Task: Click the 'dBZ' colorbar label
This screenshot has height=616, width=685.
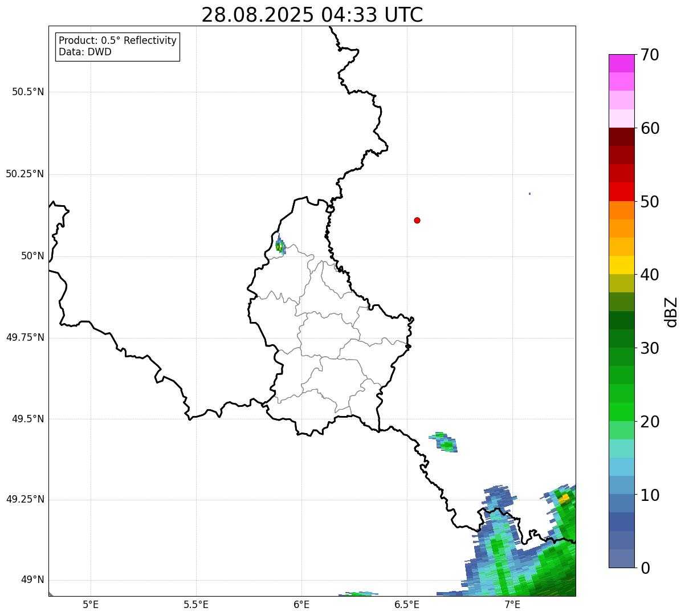Action: pos(671,312)
